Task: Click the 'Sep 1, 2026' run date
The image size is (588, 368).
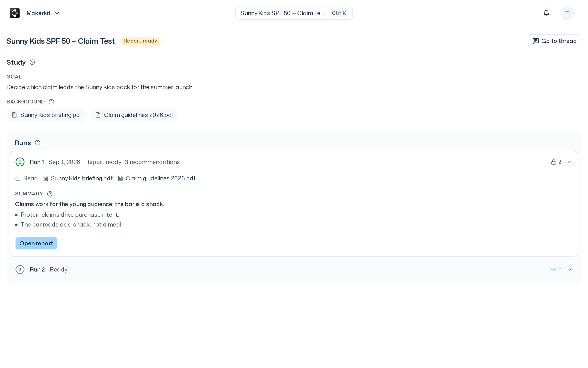Action: [64, 162]
